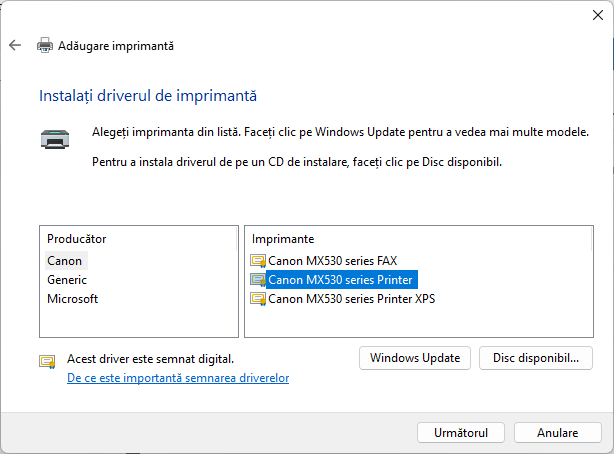The height and width of the screenshot is (454, 614).
Task: Cancel with the Anulare button
Action: point(558,432)
